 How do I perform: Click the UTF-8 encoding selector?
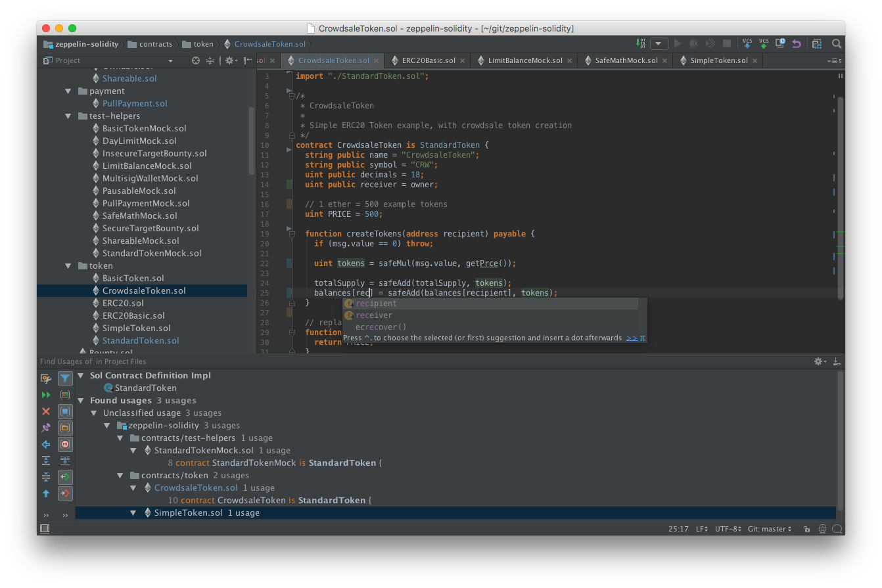tap(728, 529)
